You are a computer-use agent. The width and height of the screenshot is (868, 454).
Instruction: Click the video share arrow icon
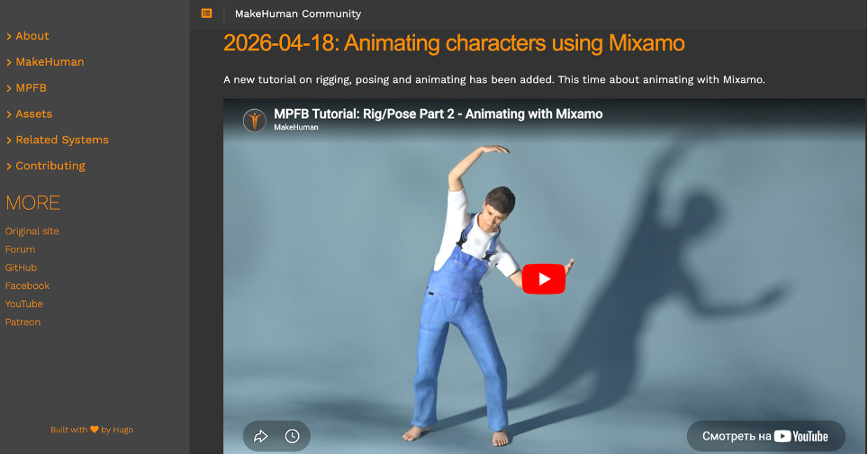point(261,436)
